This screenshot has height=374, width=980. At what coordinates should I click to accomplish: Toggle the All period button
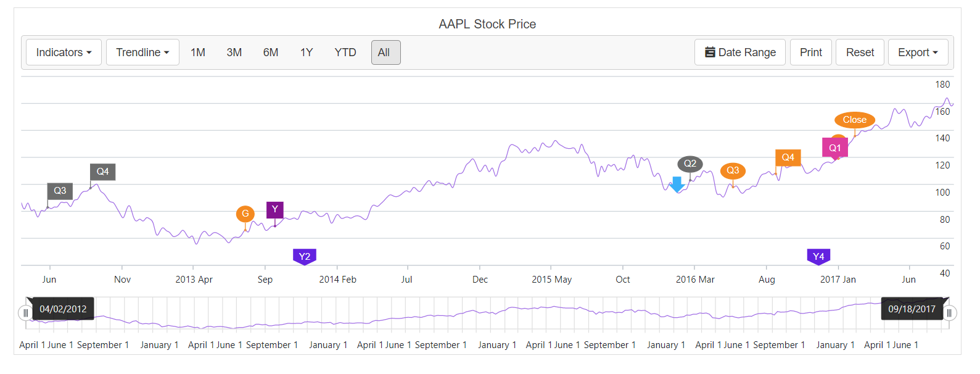tap(386, 52)
